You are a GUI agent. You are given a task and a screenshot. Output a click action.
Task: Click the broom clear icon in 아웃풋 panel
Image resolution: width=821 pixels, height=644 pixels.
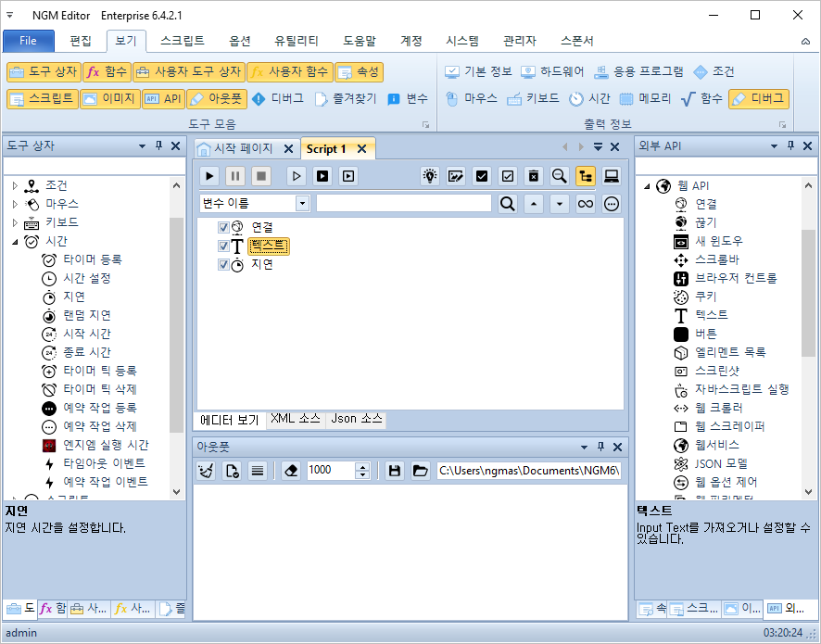(x=206, y=471)
